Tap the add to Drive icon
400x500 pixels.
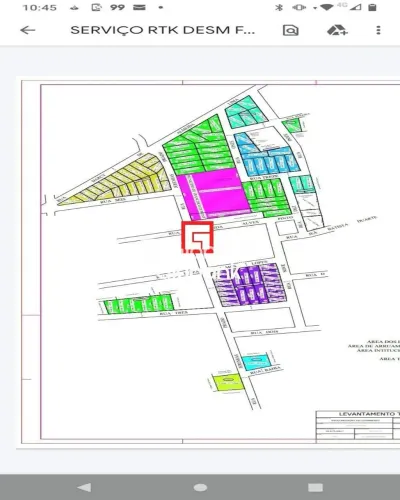click(337, 30)
